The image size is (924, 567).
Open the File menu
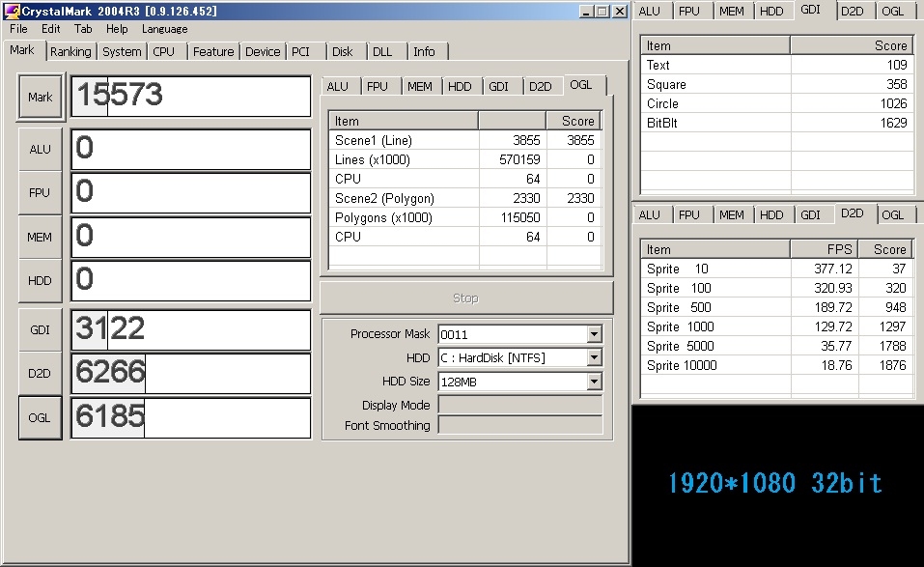[18, 29]
